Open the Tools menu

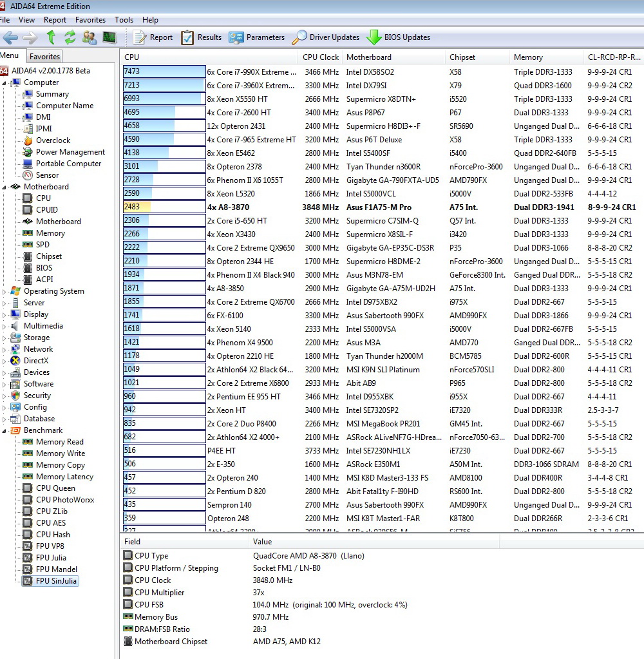click(124, 20)
